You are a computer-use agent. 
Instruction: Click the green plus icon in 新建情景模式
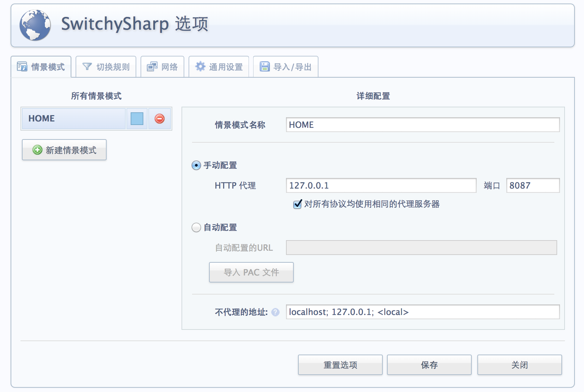[37, 150]
